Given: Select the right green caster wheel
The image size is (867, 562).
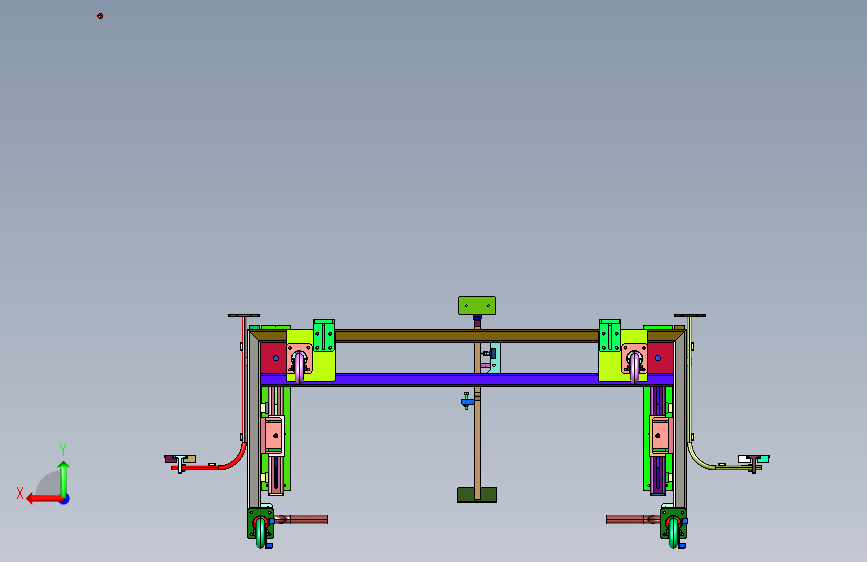Looking at the screenshot, I should coord(673,533).
